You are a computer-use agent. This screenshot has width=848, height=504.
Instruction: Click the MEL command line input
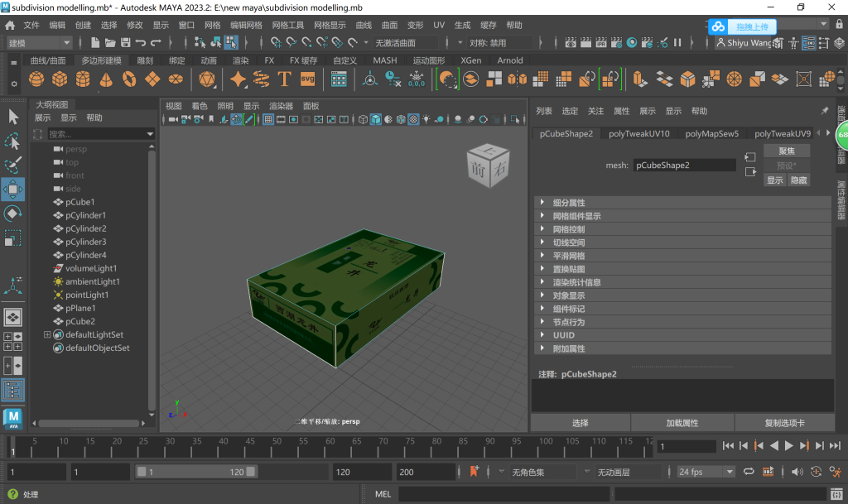coord(504,494)
